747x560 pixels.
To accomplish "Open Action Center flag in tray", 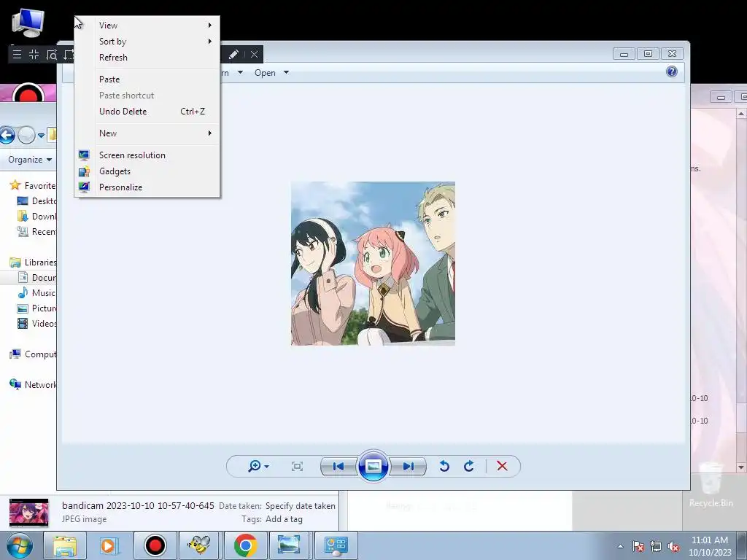I will (638, 546).
